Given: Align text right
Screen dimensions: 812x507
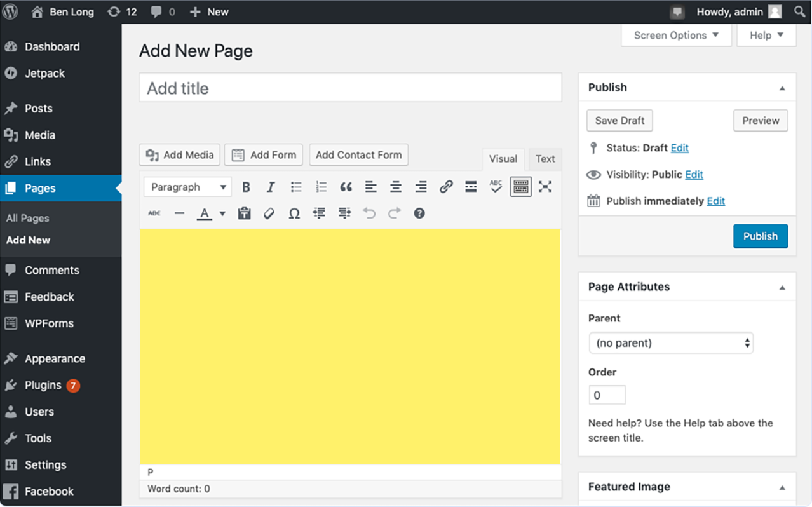Looking at the screenshot, I should tap(421, 187).
